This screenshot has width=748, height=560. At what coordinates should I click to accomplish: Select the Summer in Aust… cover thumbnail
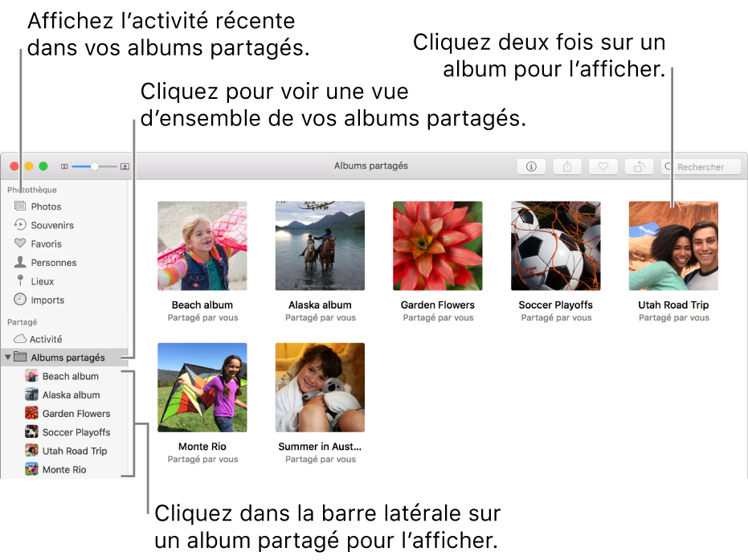[x=320, y=387]
